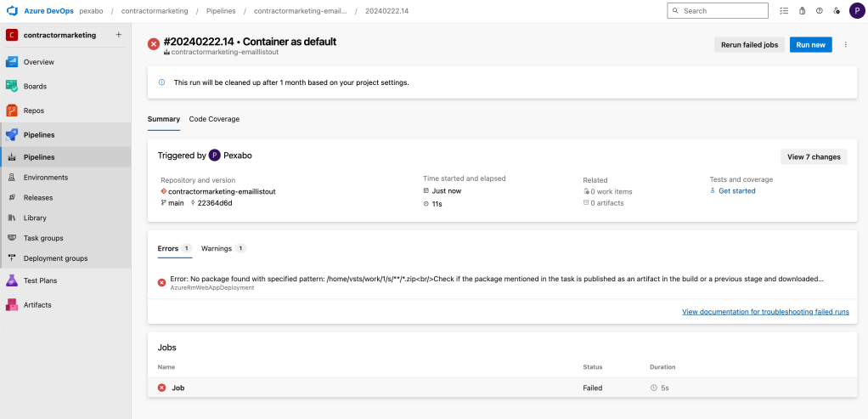
Task: Click the View 7 changes button
Action: [814, 157]
